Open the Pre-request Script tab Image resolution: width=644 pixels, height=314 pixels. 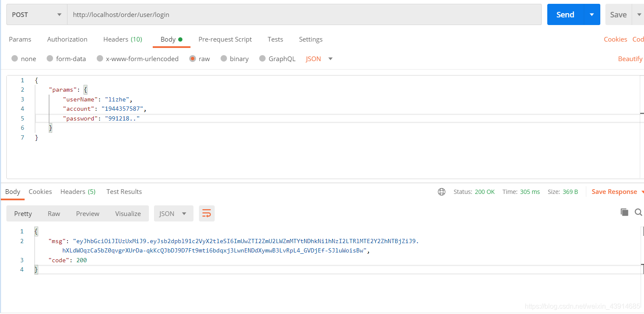click(225, 39)
